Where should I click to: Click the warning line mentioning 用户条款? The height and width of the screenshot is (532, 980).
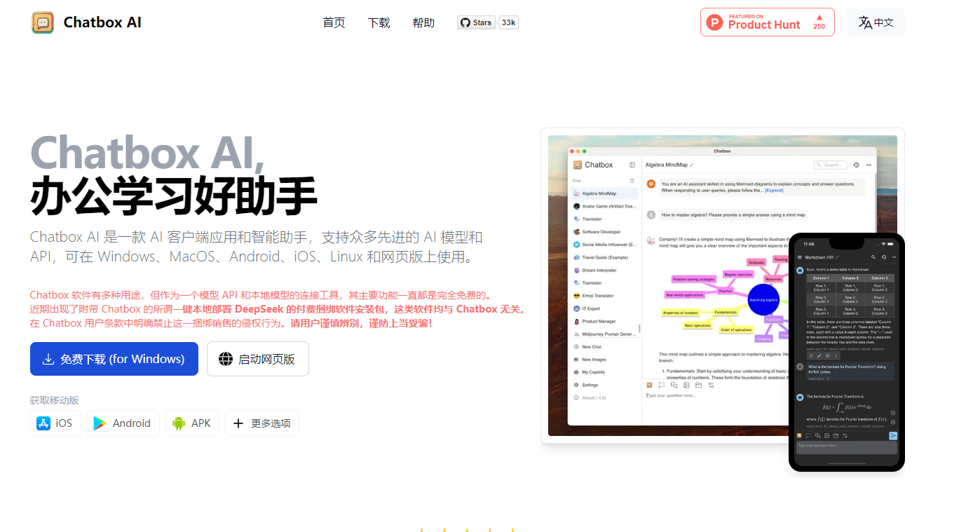[x=231, y=323]
